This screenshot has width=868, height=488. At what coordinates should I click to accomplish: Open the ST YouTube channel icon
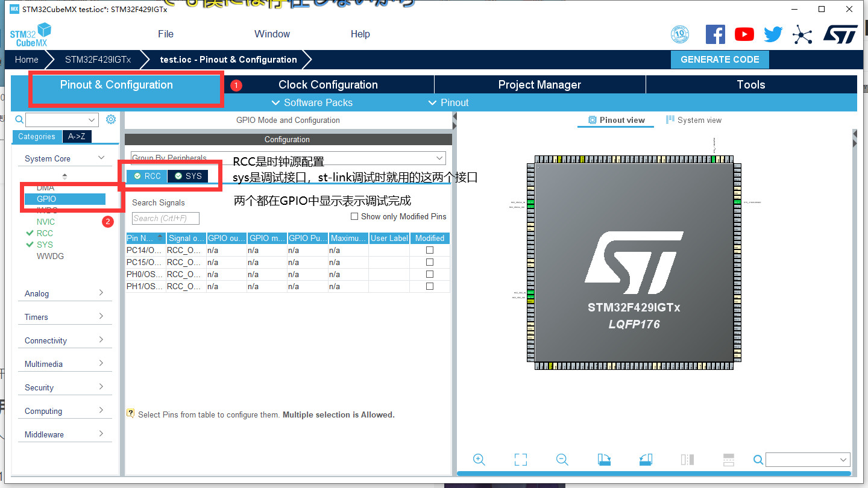click(x=744, y=34)
